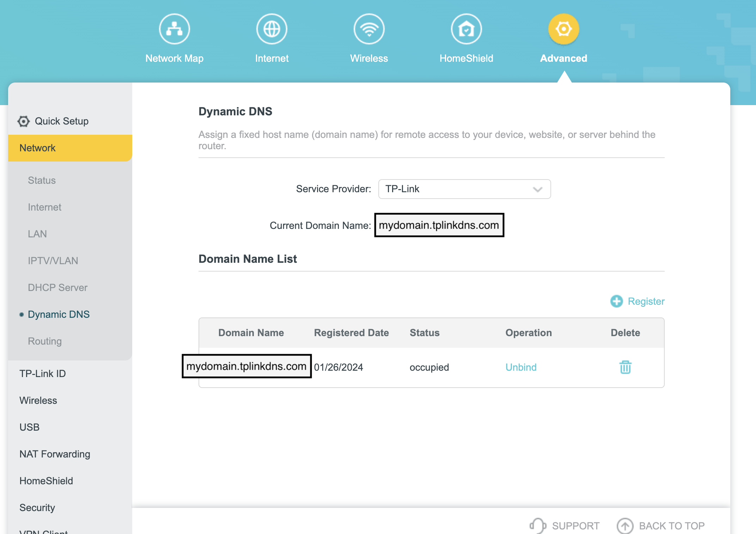756x534 pixels.
Task: Expand NAT Forwarding in sidebar
Action: point(55,454)
